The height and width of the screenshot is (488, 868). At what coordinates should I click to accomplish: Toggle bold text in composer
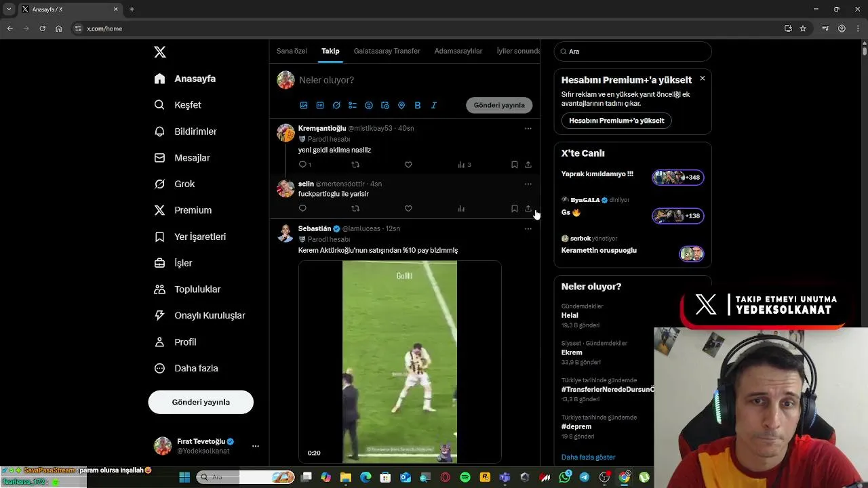tap(418, 105)
